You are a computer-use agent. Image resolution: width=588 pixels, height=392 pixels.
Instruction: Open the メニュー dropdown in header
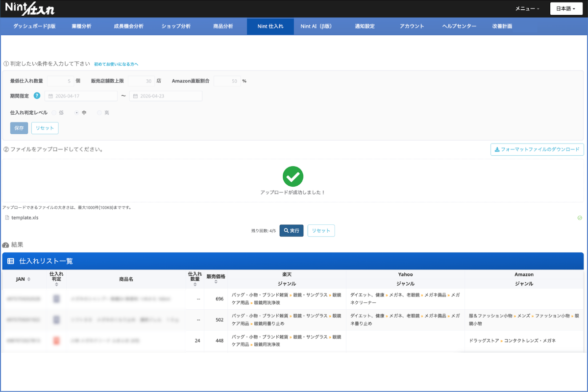click(527, 9)
